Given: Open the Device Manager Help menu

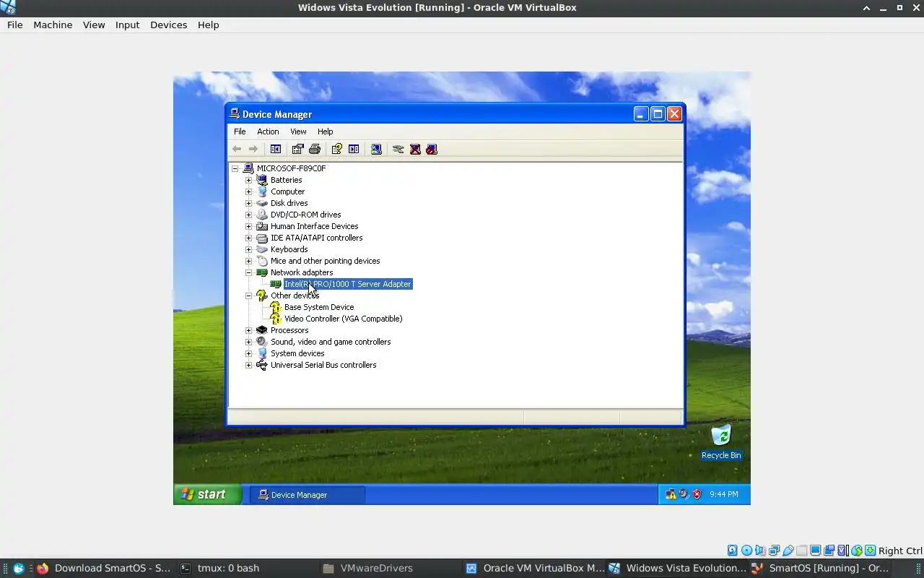Looking at the screenshot, I should tap(325, 131).
